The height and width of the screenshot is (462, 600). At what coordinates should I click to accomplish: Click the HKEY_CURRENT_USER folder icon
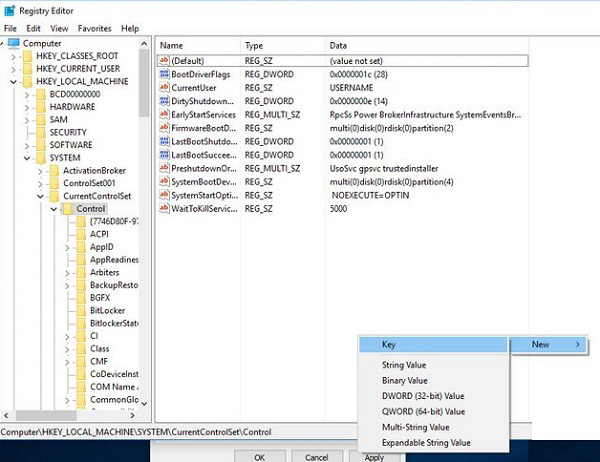28,69
